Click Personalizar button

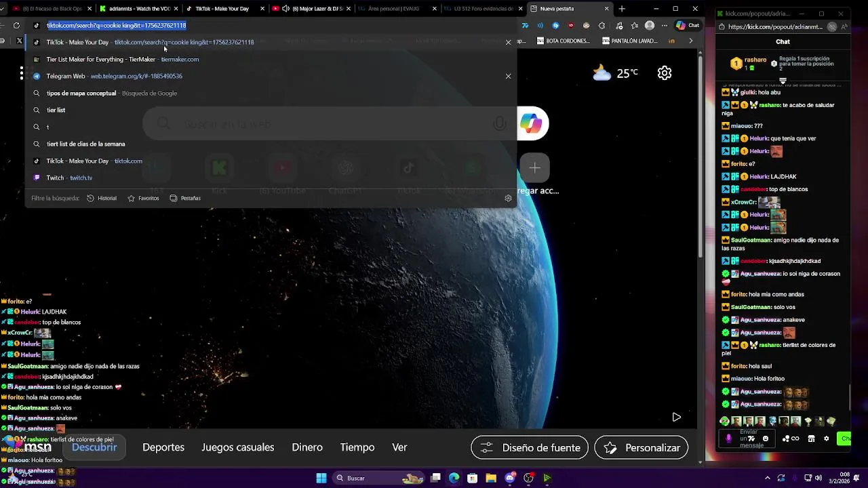tap(642, 447)
